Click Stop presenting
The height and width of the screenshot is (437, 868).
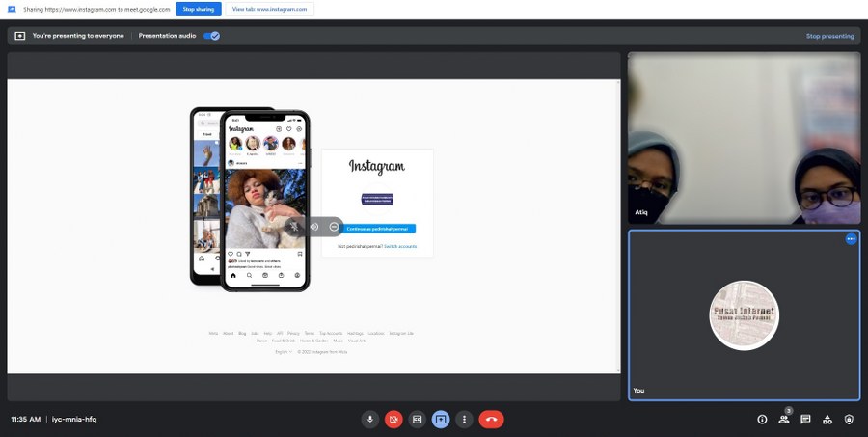[829, 36]
